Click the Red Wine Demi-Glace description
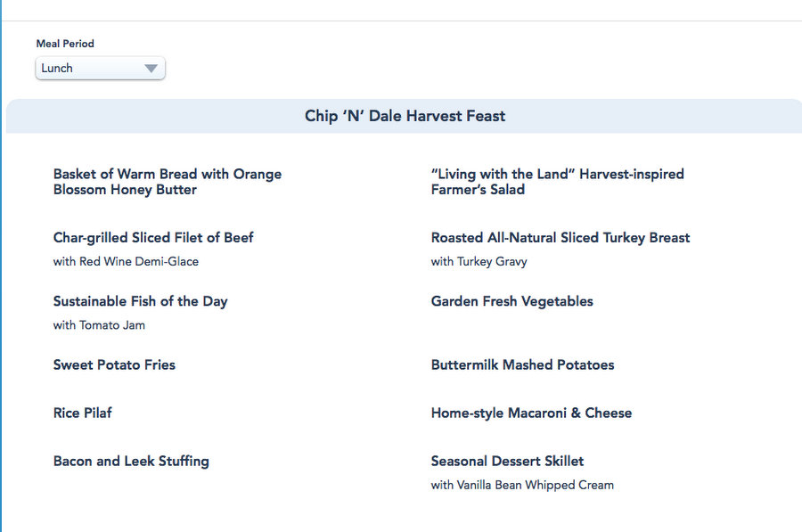This screenshot has width=802, height=532. tap(126, 262)
